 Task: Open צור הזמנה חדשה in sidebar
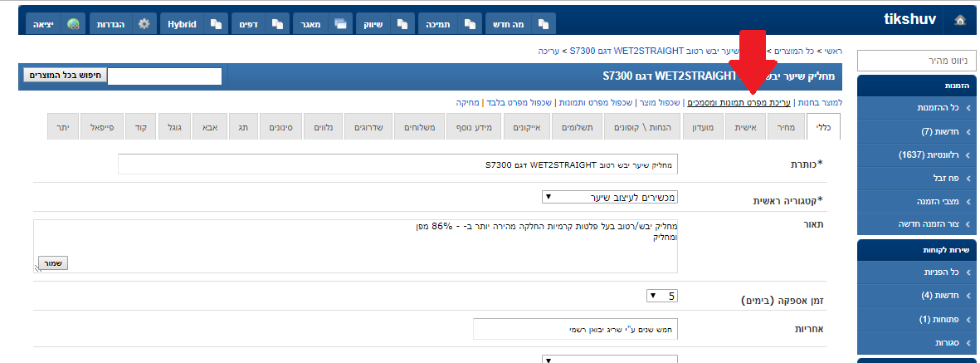click(915, 224)
